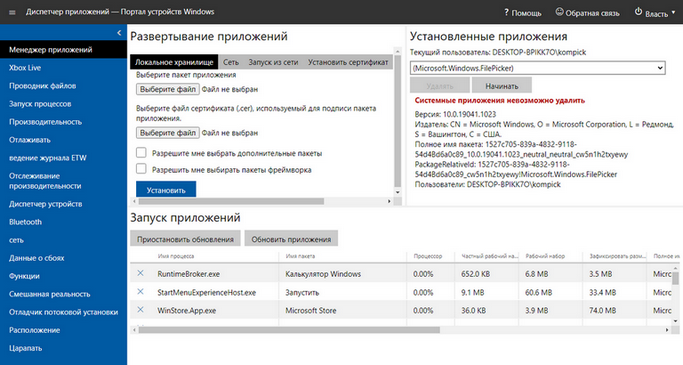Open Расположение in the sidebar
Image resolution: width=683 pixels, height=365 pixels.
pyautogui.click(x=63, y=330)
